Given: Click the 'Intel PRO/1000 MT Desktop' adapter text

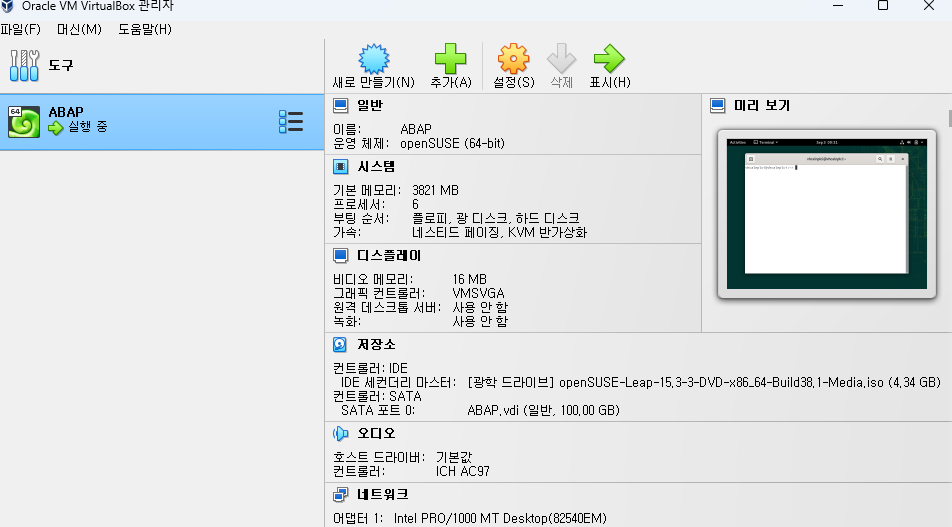Looking at the screenshot, I should (x=500, y=518).
